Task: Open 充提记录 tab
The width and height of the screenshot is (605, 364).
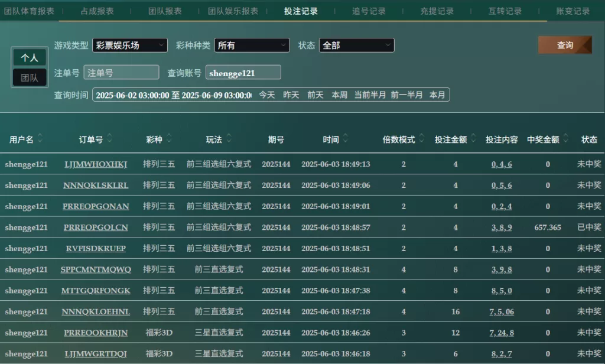Action: [x=437, y=11]
